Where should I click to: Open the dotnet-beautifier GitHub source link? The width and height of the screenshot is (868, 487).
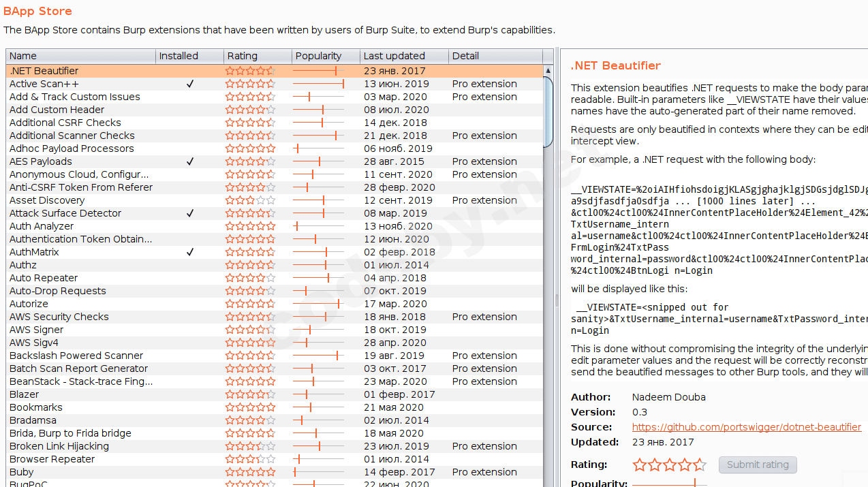click(747, 427)
